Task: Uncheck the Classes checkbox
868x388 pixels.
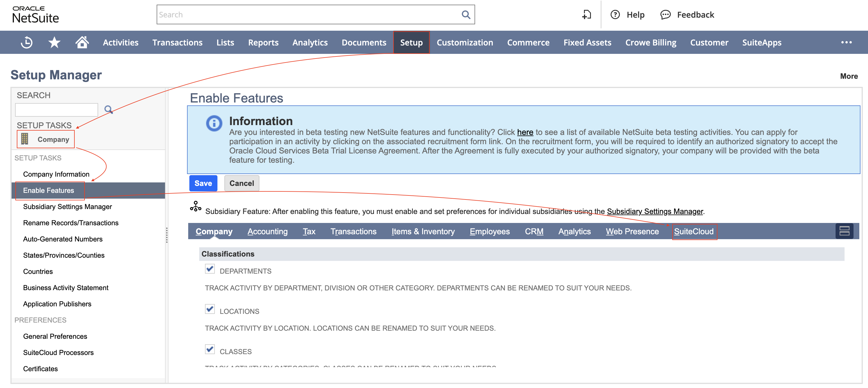Action: point(210,349)
